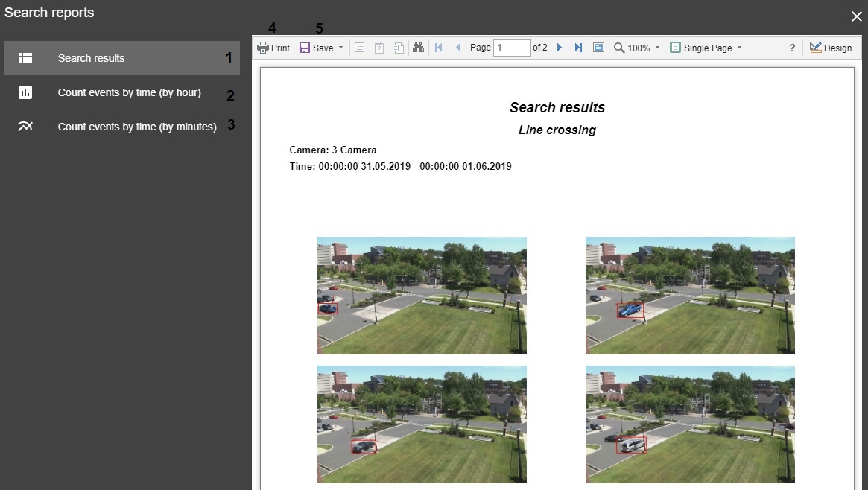Close the Search reports window
The height and width of the screenshot is (490, 868).
(x=856, y=16)
